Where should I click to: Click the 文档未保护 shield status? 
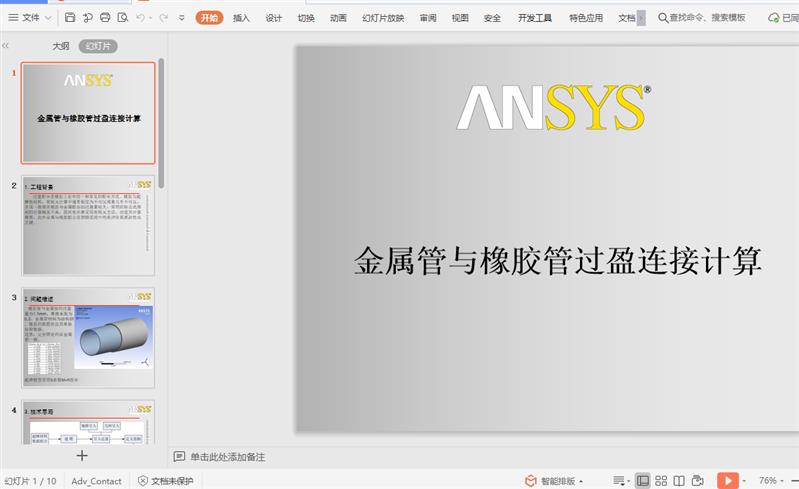click(166, 481)
